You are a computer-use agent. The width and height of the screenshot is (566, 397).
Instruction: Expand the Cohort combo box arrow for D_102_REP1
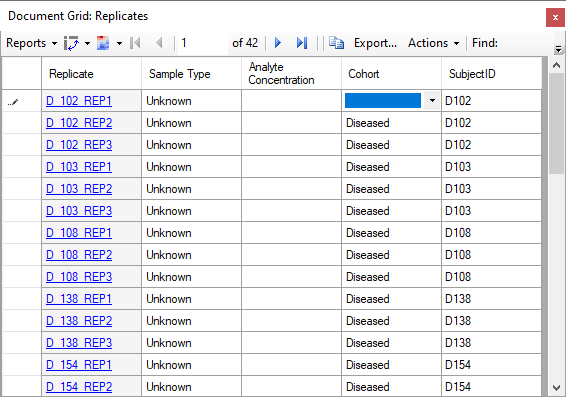[x=432, y=101]
